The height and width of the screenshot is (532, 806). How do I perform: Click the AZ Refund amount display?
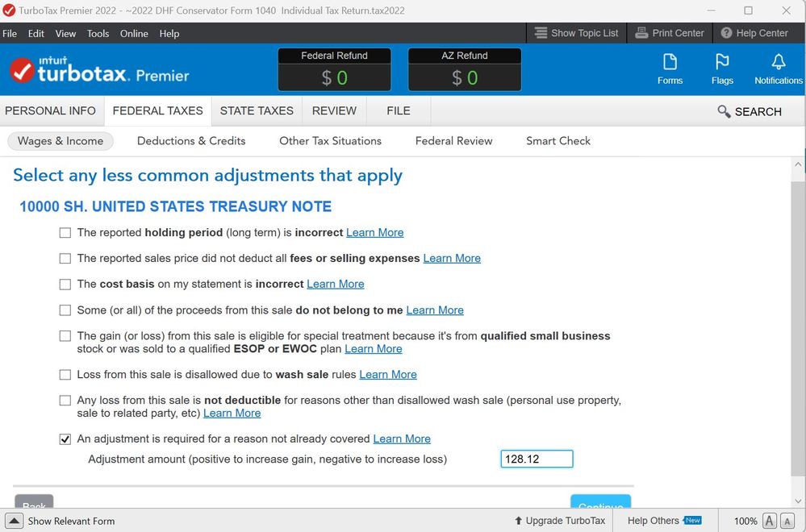pos(465,77)
